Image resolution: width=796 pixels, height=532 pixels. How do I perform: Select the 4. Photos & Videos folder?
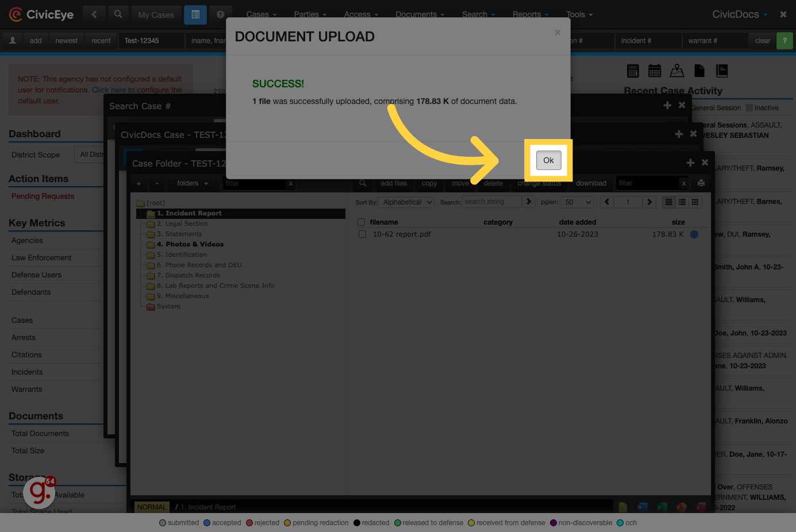pyautogui.click(x=190, y=244)
